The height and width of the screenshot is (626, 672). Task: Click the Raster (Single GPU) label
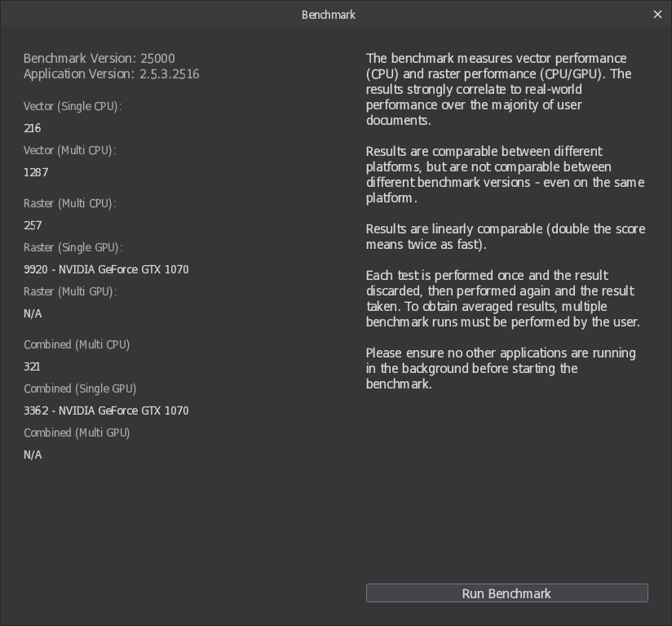(73, 247)
